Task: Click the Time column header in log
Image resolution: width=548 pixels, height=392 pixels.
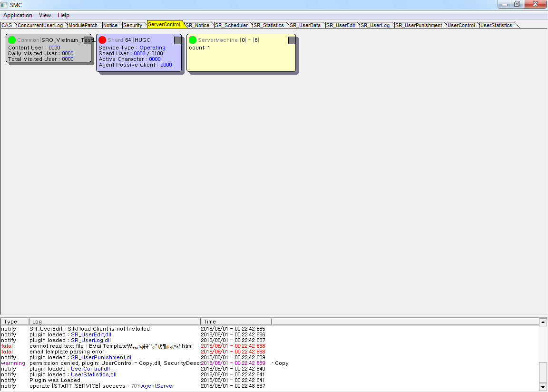Action: [235, 322]
